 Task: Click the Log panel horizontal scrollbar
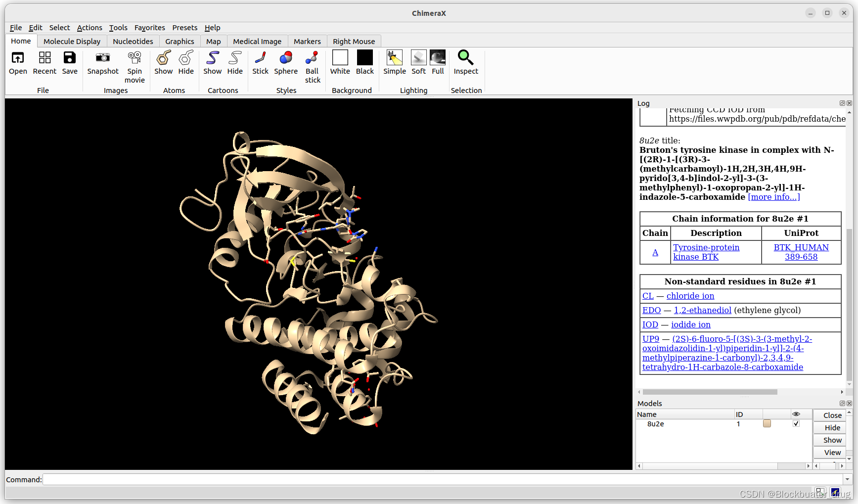click(x=710, y=392)
